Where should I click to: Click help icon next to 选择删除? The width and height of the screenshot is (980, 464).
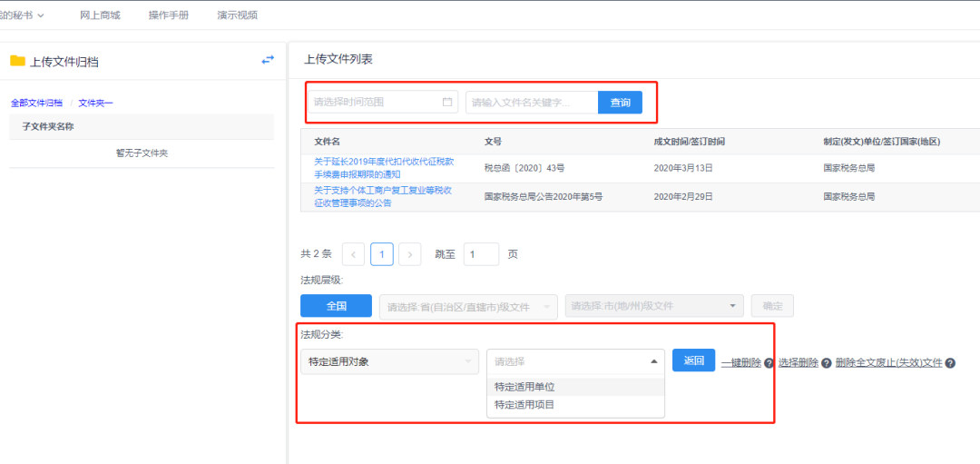(x=827, y=362)
